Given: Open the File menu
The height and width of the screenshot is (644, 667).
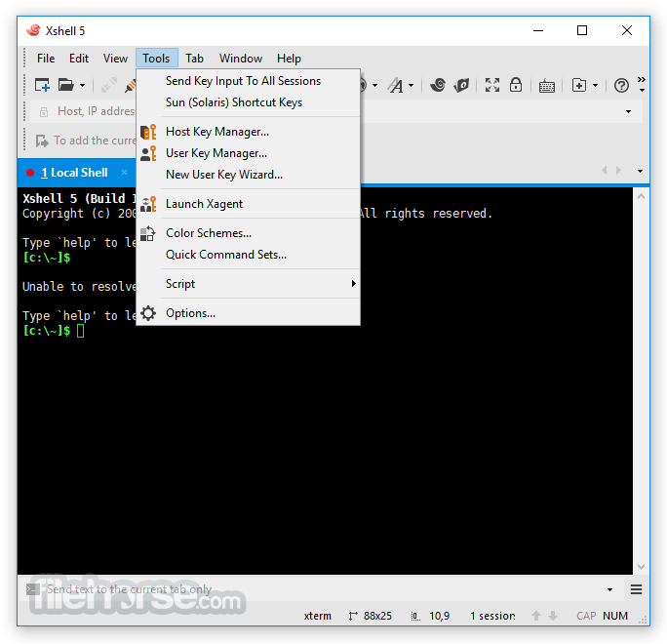Looking at the screenshot, I should (x=46, y=59).
